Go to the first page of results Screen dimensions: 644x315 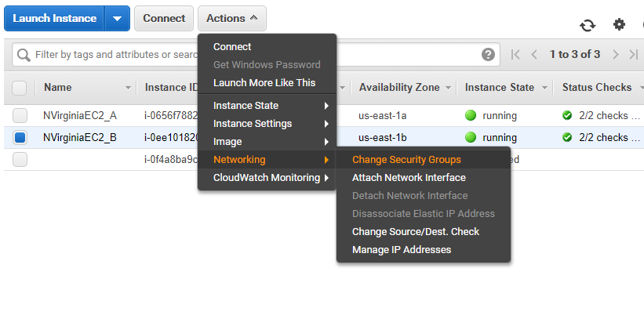click(x=515, y=55)
